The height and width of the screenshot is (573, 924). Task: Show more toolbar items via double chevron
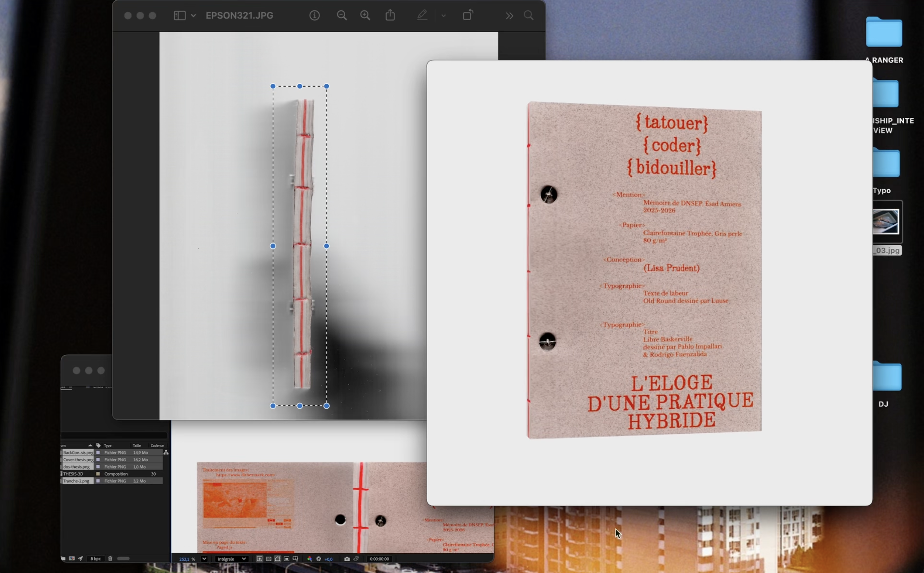coord(509,15)
